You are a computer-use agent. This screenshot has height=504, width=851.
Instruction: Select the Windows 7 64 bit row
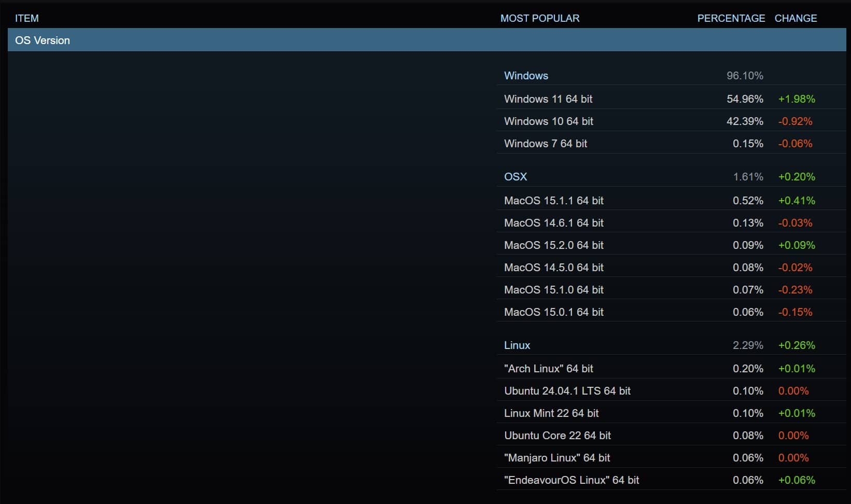coord(672,143)
